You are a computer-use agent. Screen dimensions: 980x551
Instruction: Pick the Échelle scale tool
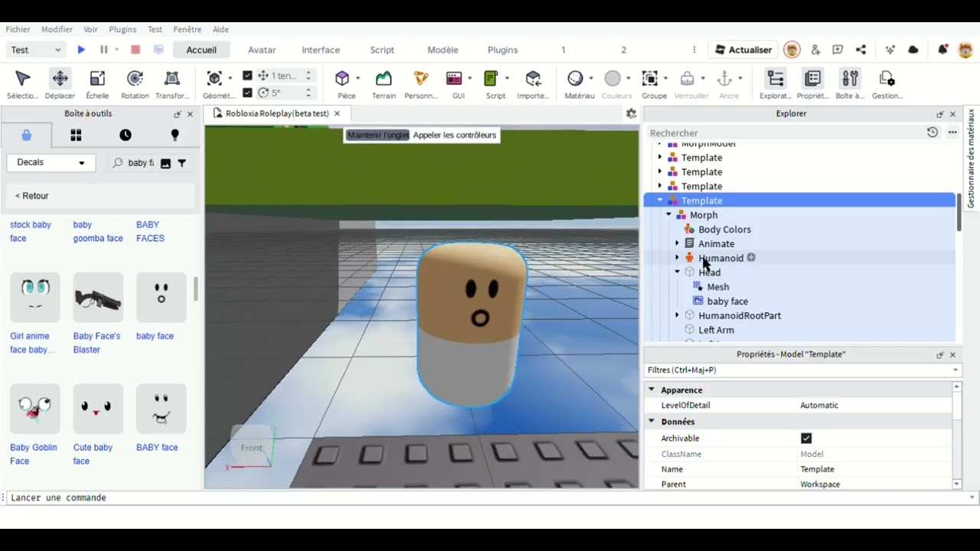coord(97,84)
